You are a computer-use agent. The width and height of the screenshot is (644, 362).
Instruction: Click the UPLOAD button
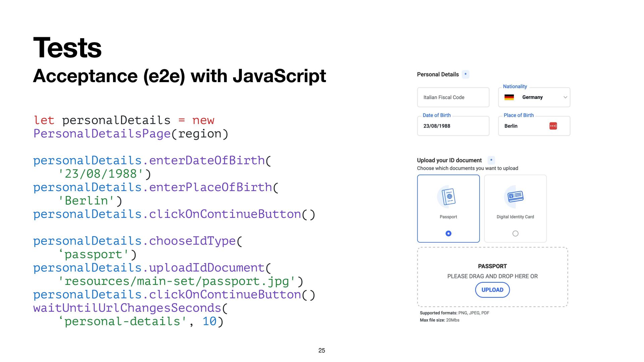pyautogui.click(x=492, y=290)
